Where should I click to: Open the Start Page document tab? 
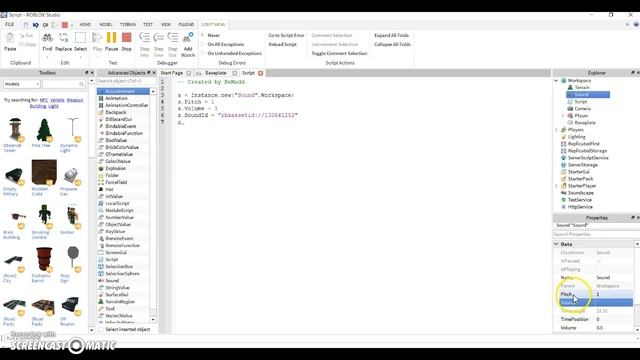coord(171,73)
